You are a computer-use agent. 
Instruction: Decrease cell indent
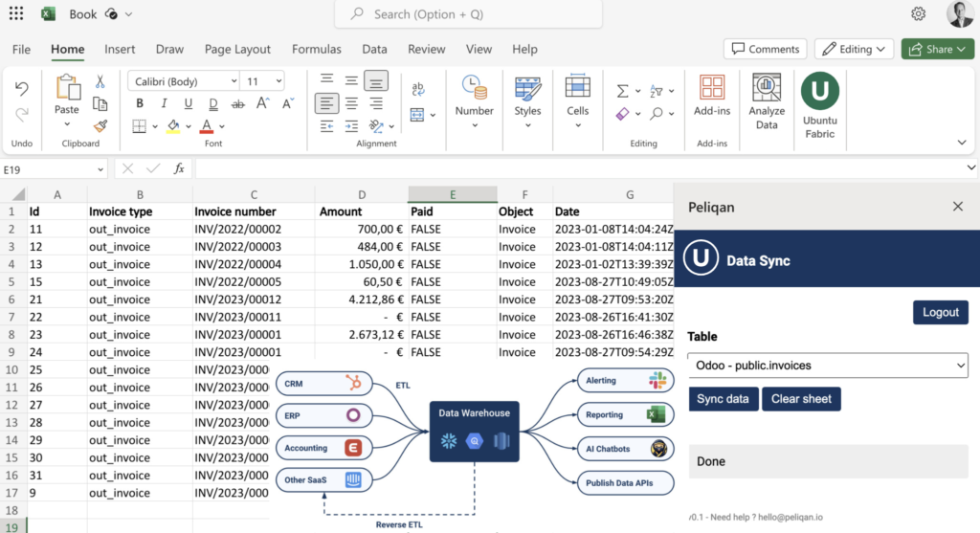(327, 126)
